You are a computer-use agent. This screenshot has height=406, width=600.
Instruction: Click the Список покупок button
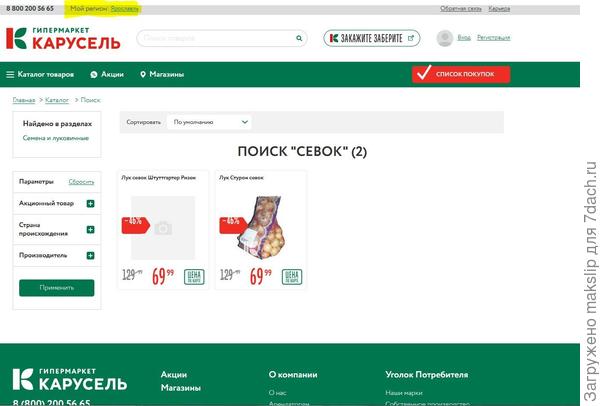click(x=461, y=74)
